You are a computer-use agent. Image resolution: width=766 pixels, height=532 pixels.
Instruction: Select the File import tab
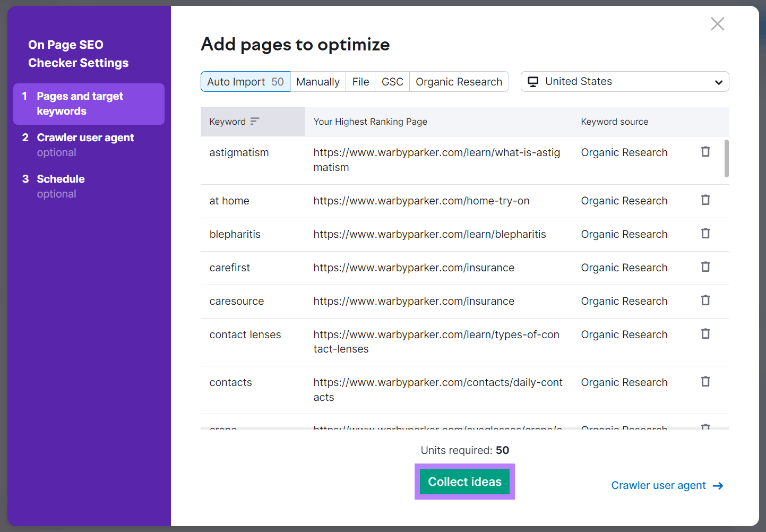point(360,81)
